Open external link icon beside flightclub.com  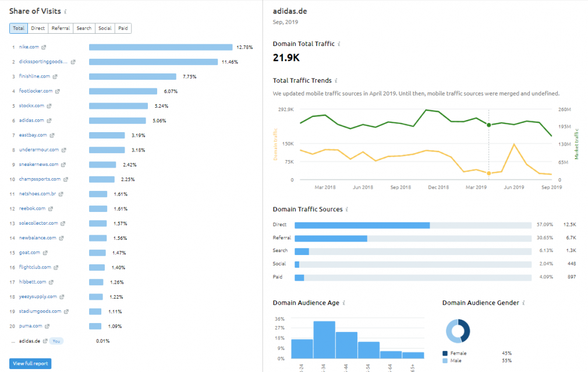click(56, 267)
